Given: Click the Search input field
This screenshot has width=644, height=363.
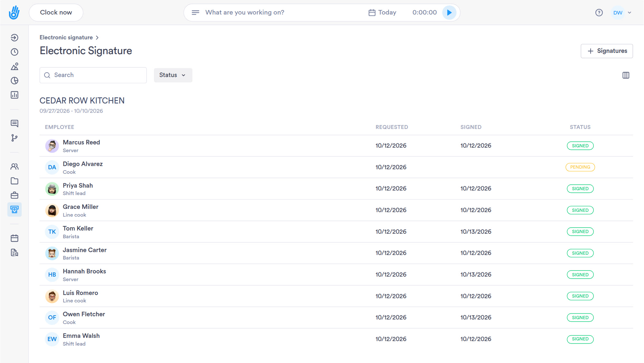Looking at the screenshot, I should 93,75.
